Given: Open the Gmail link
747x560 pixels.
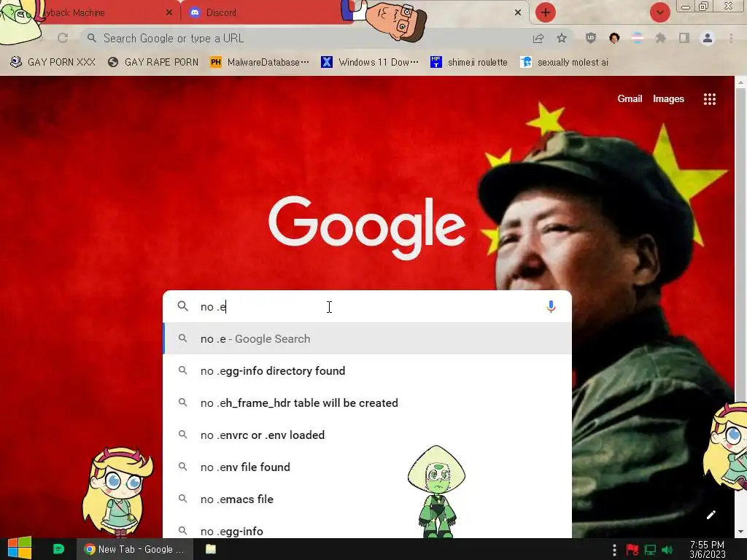Looking at the screenshot, I should point(630,98).
